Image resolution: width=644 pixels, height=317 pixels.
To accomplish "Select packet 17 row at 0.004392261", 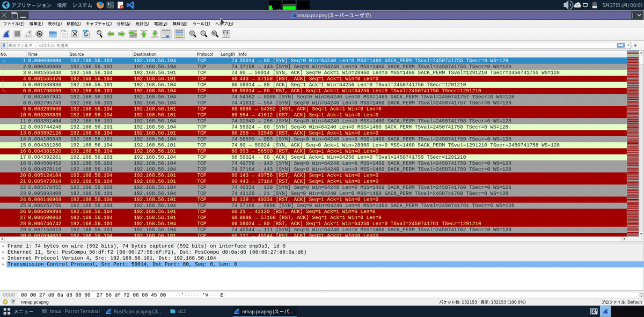I will click(x=313, y=157).
